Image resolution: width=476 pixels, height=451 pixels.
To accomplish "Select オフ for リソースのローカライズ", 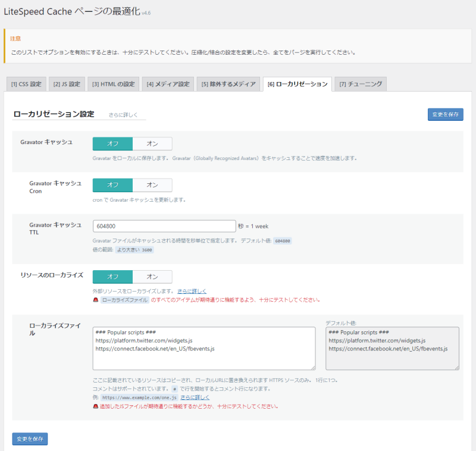I will click(x=112, y=277).
